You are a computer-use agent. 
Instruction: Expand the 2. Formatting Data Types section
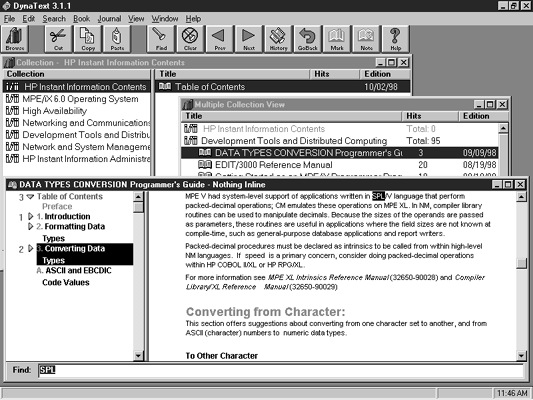[30, 226]
